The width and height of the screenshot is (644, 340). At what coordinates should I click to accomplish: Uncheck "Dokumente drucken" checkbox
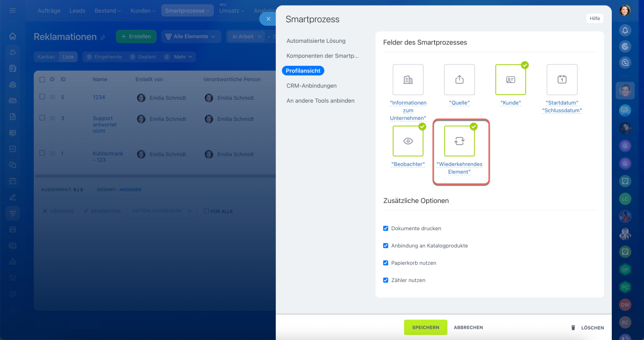coord(386,228)
